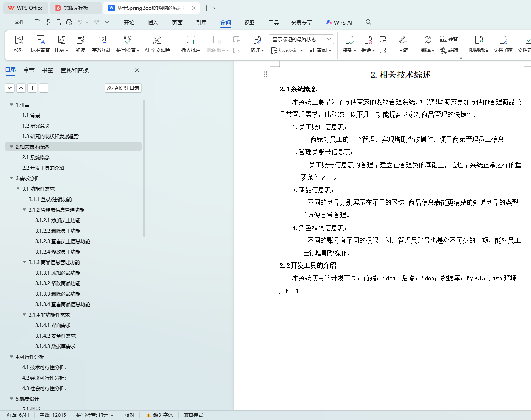Click 插入批注 to insert a comment

coord(191,44)
